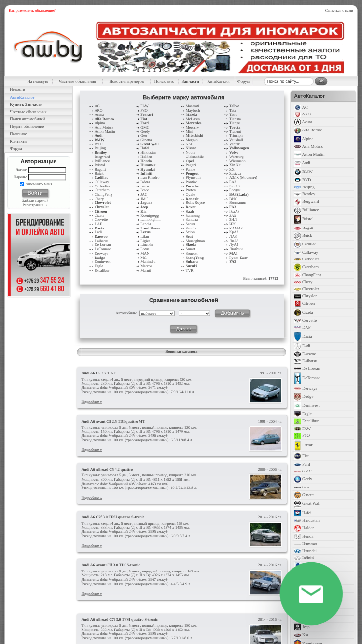Click the Geely logo icon in sidebar

pyautogui.click(x=297, y=479)
